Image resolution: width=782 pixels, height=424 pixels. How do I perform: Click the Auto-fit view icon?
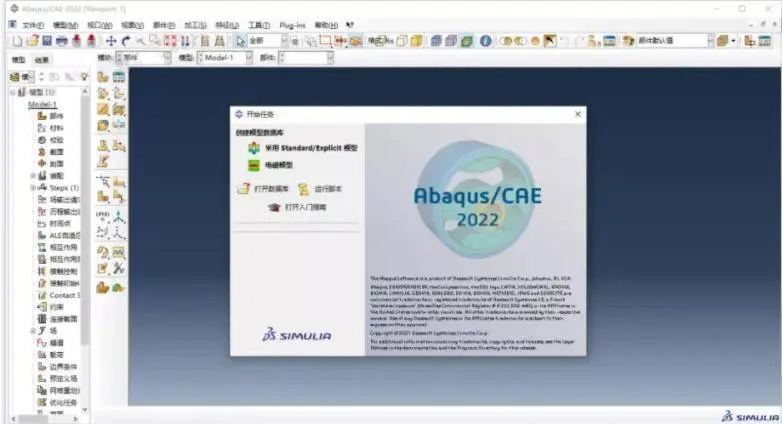tap(170, 41)
